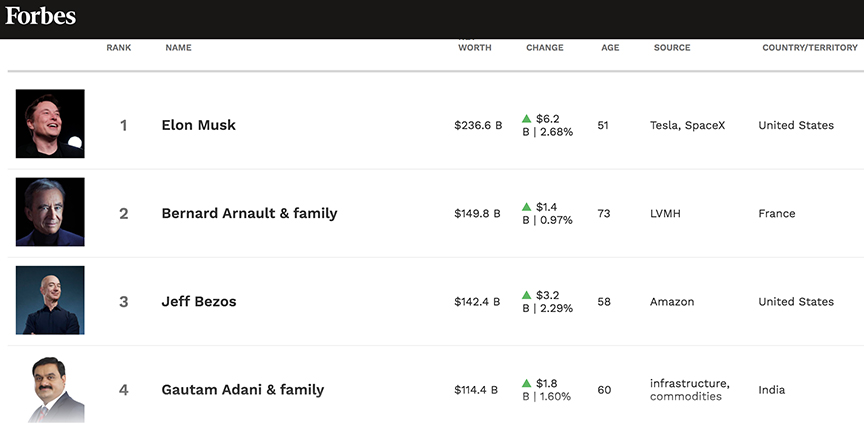Open Gautam Adani's portrait thumbnail
864x437 pixels.
pyautogui.click(x=54, y=390)
